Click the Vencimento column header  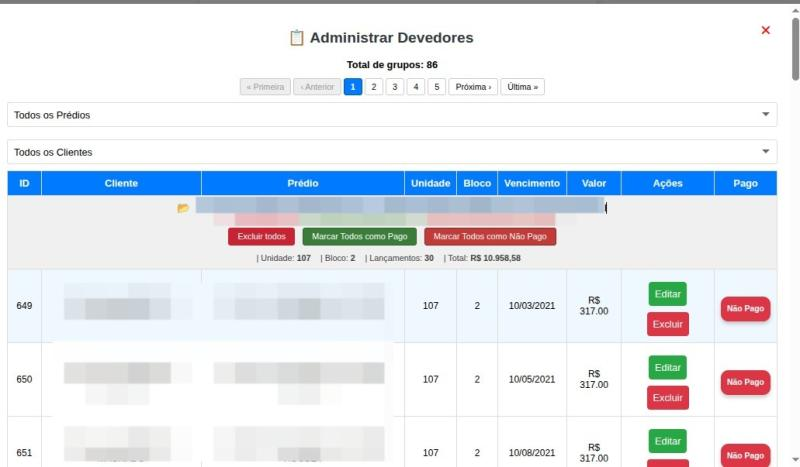point(532,183)
